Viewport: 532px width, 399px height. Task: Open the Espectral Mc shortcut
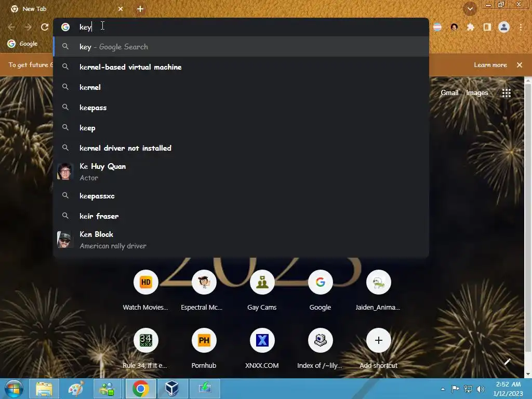coord(204,290)
